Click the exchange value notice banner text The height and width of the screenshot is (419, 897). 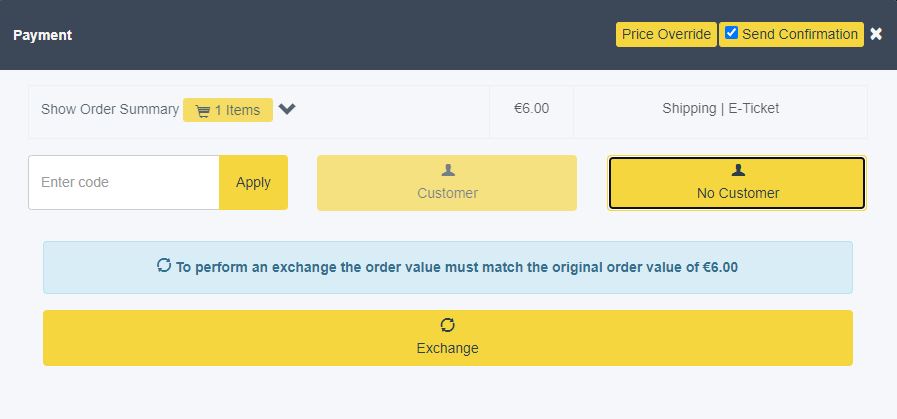[x=457, y=267]
